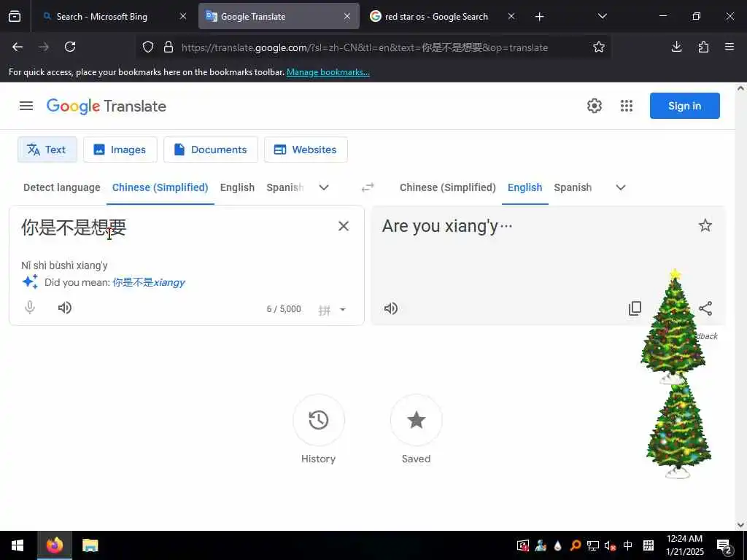Go back to previous page
Viewport: 747px width, 560px height.
(18, 47)
